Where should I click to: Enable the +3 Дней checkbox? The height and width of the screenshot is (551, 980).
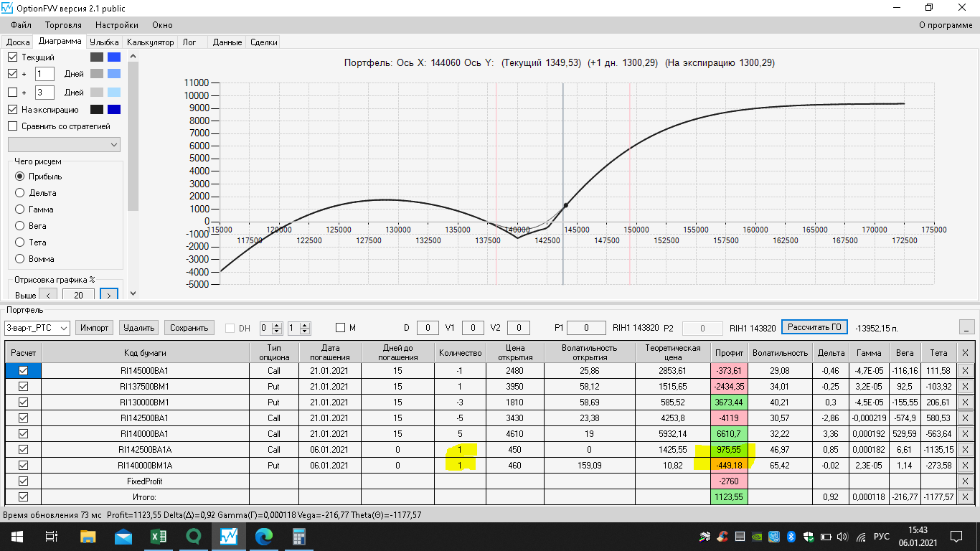tap(12, 93)
